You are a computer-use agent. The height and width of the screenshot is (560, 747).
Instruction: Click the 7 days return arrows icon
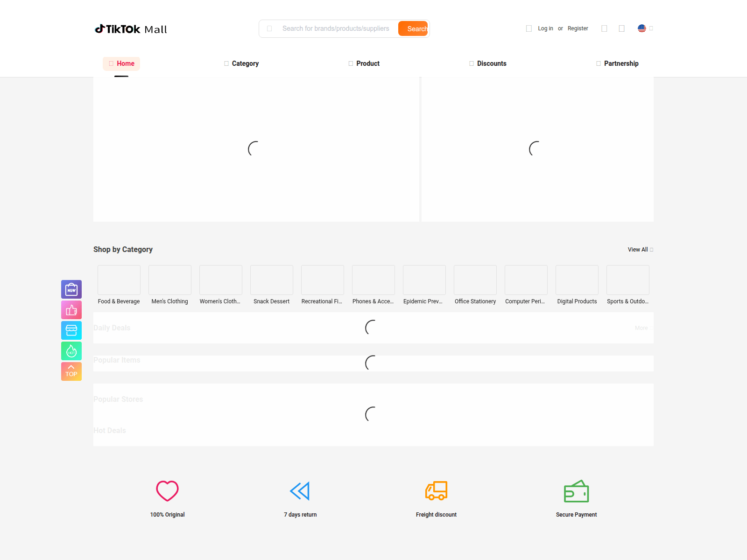[300, 491]
